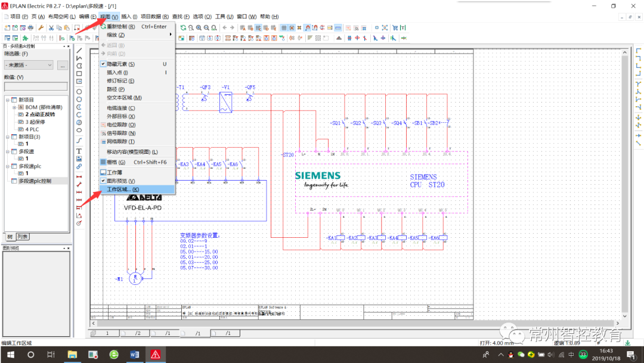
Task: Select the spline curve drawing tool
Action: tap(79, 141)
